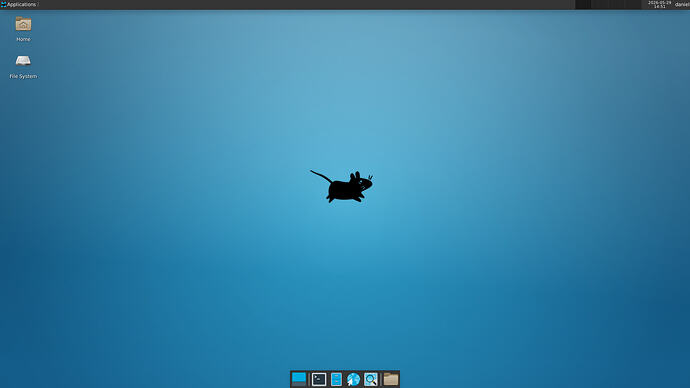Open the Application Finder magnifier icon
Viewport: 690px width, 388px height.
pyautogui.click(x=371, y=379)
